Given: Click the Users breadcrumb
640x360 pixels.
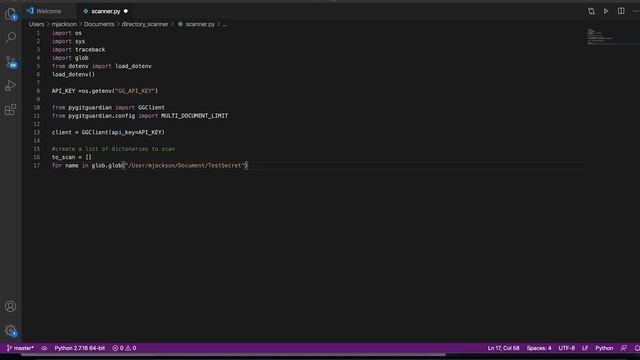Looking at the screenshot, I should [x=36, y=24].
